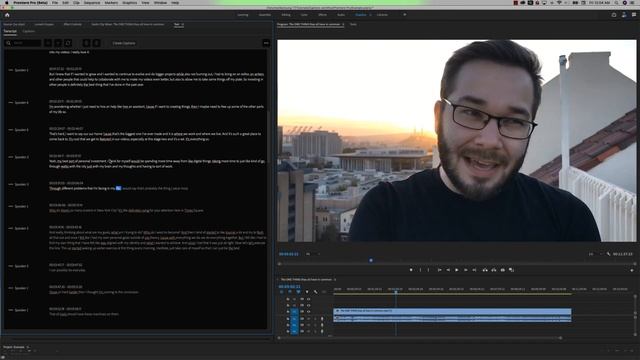The width and height of the screenshot is (640, 360).
Task: Click the Lift button
Action: click(485, 270)
